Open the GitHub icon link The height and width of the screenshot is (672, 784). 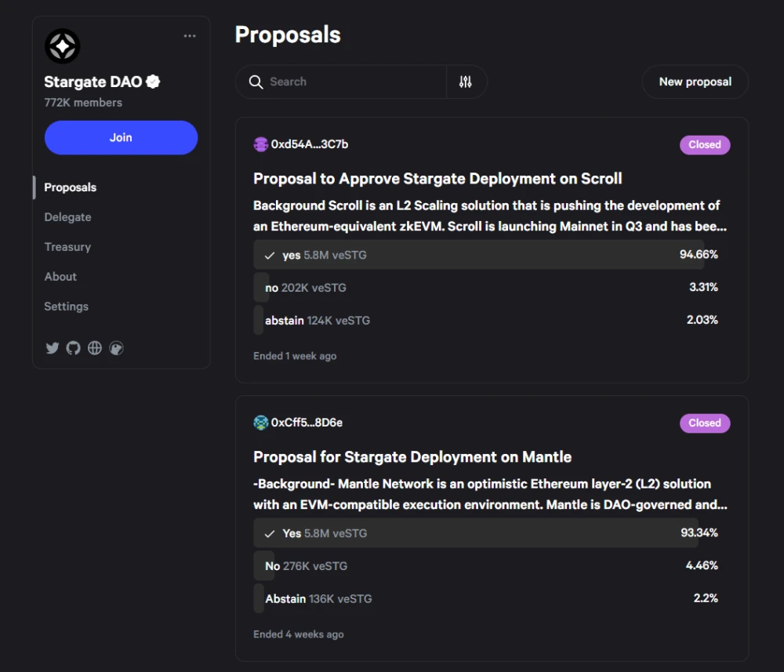click(x=74, y=348)
